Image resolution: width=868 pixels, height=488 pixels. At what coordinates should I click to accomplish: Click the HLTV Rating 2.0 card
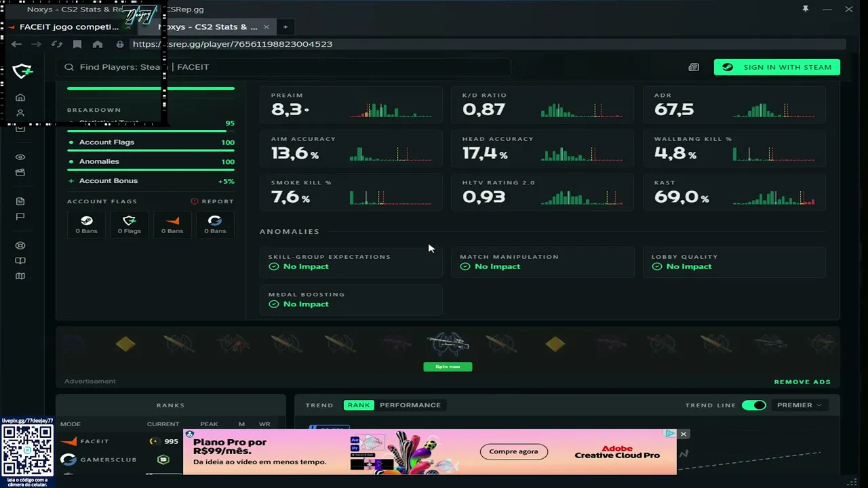click(542, 192)
